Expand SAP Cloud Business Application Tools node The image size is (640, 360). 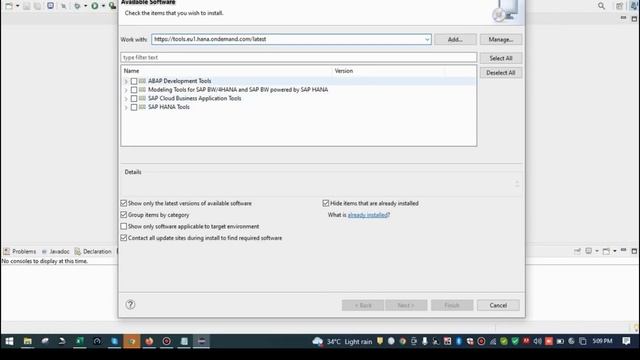coord(126,98)
